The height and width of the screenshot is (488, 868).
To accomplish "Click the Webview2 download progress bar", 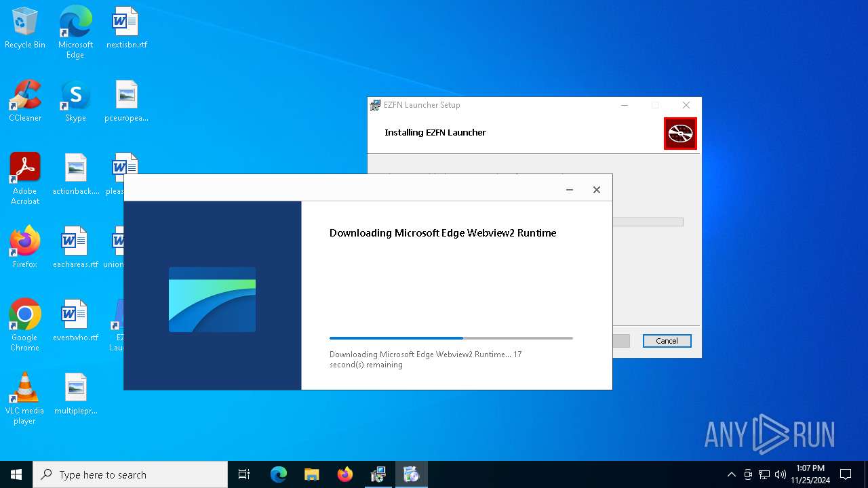I will click(451, 338).
